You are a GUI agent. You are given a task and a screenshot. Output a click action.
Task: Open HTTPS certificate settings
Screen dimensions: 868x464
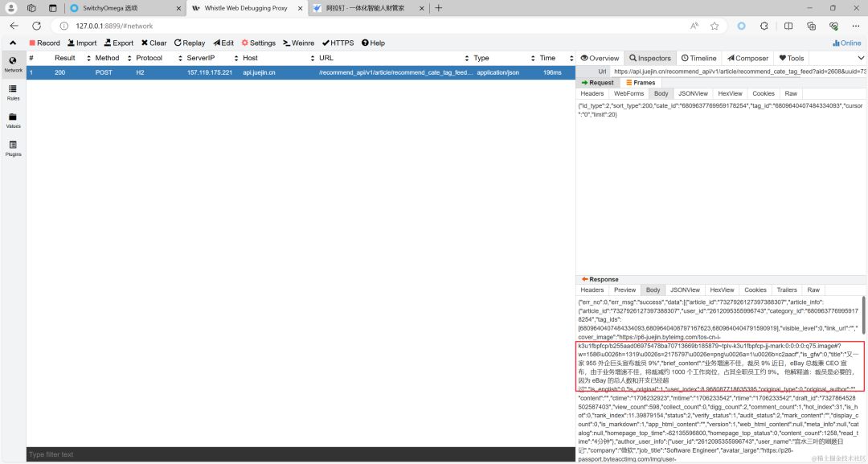click(x=338, y=43)
